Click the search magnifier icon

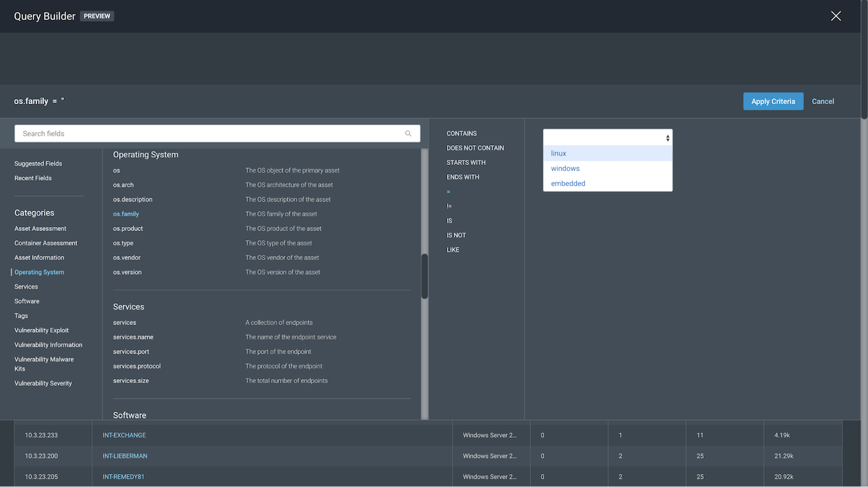click(x=408, y=133)
